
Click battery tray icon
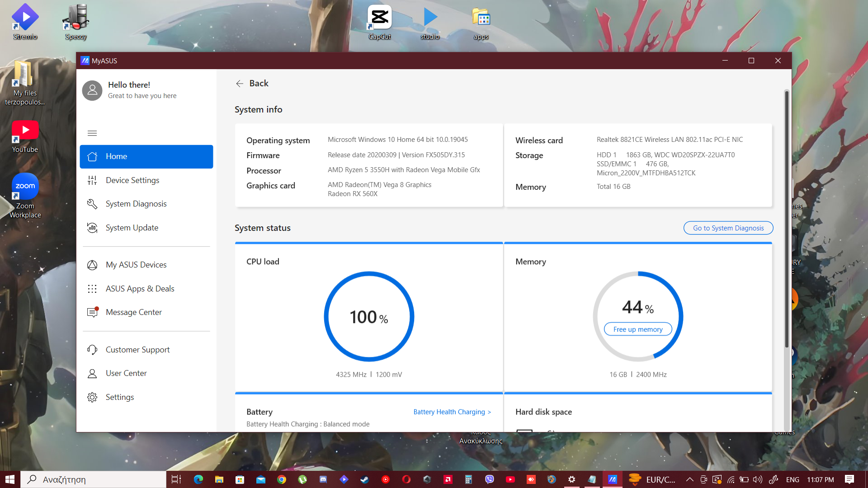coord(744,479)
